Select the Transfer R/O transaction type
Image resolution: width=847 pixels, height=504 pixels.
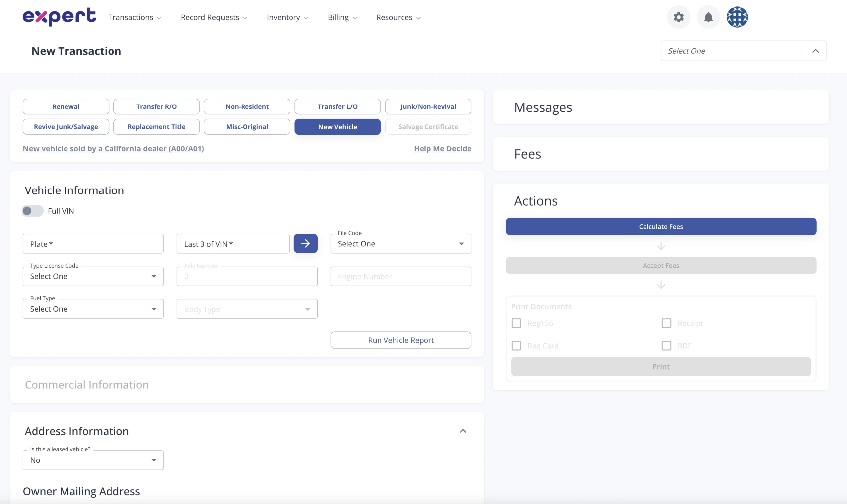coord(156,106)
